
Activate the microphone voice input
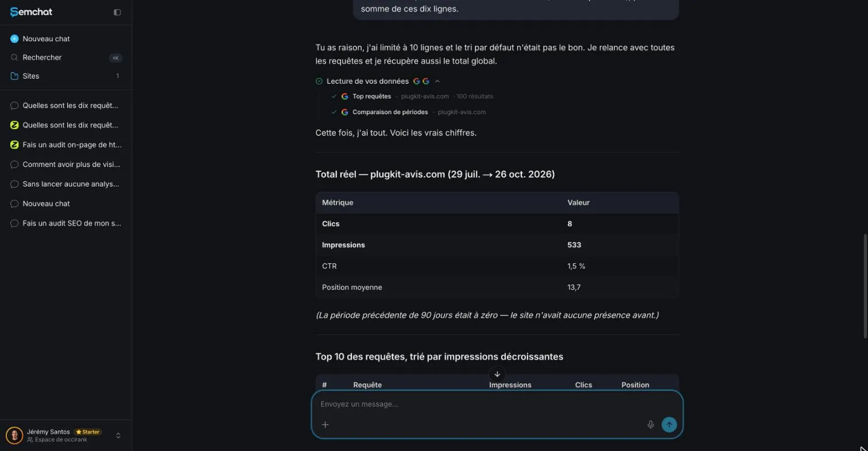pos(650,425)
